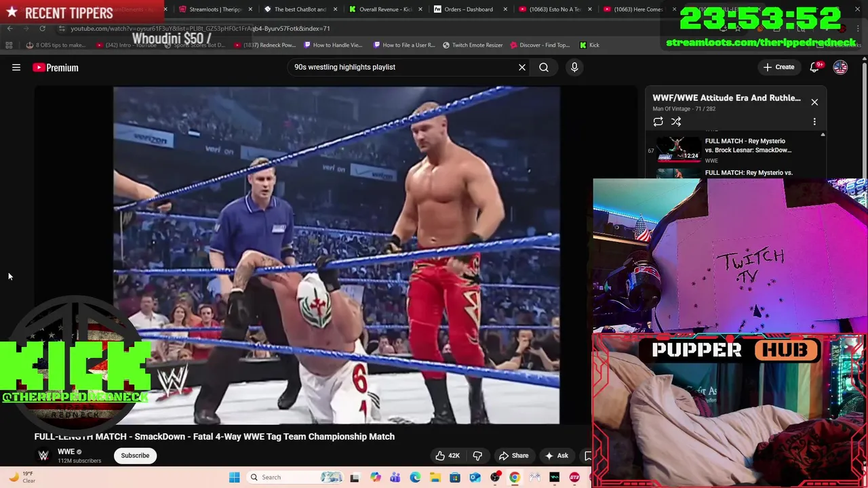Open OBS Studio taskbar icon
Image resolution: width=868 pixels, height=488 pixels.
coord(495,477)
